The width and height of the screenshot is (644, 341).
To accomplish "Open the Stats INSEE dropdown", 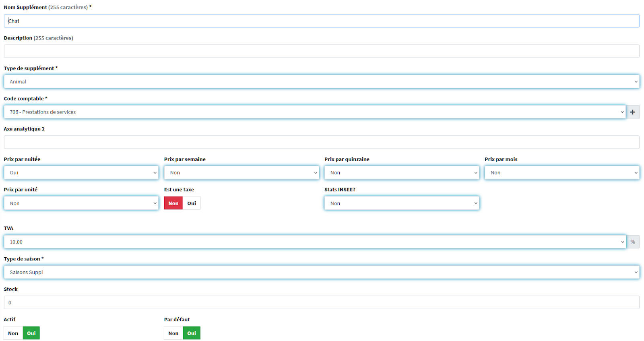I will (x=401, y=203).
